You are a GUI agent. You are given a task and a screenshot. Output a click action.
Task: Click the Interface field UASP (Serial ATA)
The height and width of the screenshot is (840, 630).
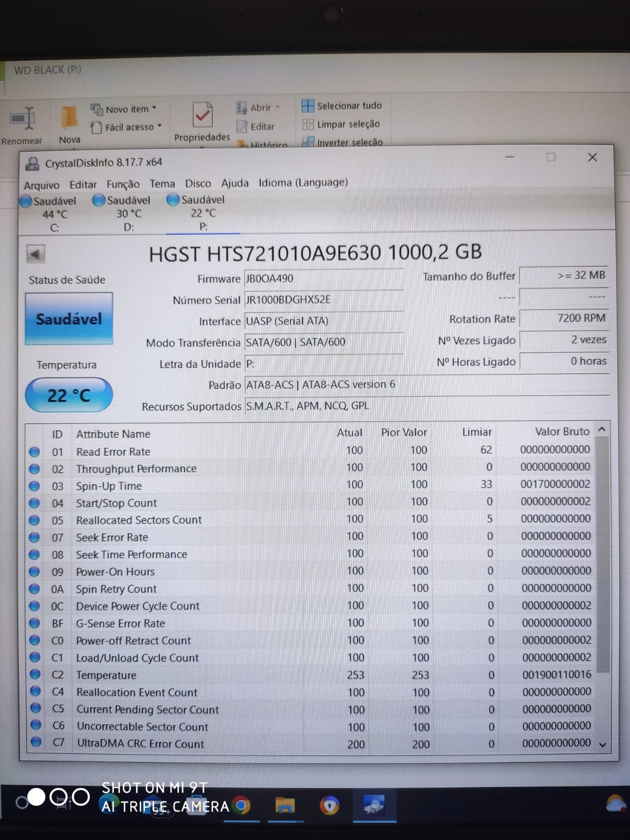pyautogui.click(x=323, y=321)
